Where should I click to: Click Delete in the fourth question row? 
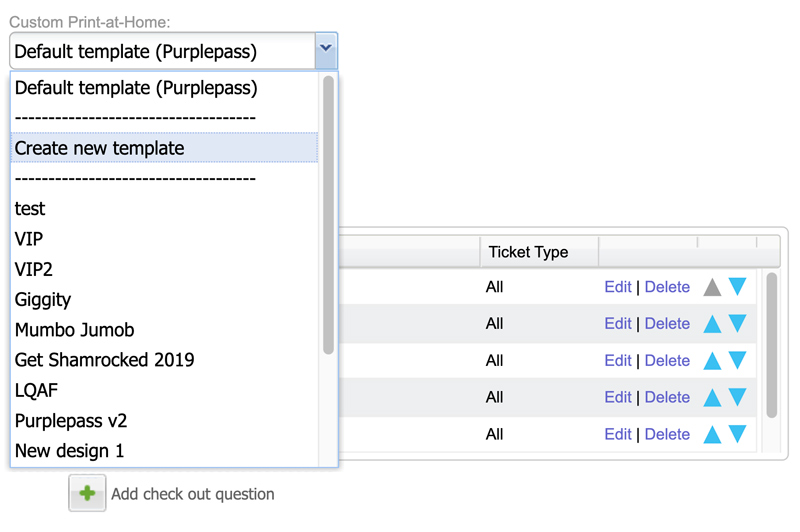coord(667,397)
